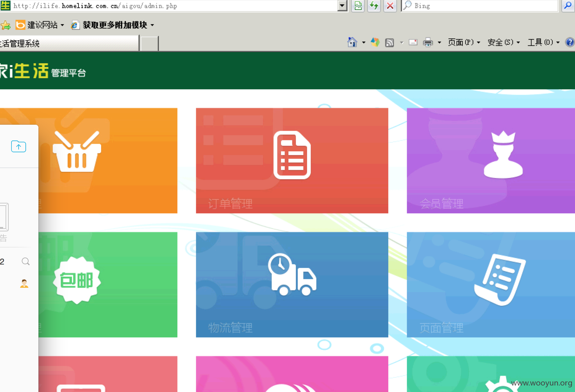This screenshot has width=575, height=392.
Task: Open the 订单管理 order management tile
Action: [x=292, y=161]
